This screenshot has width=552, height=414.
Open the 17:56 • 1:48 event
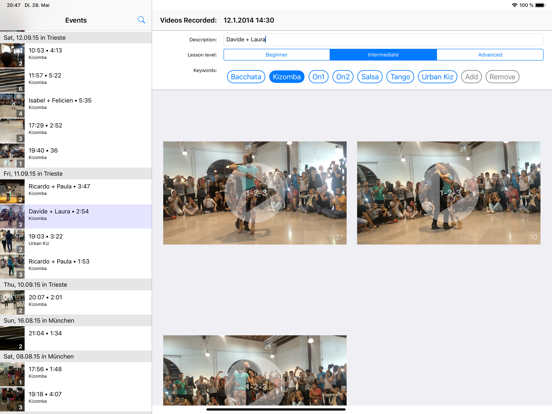(76, 374)
